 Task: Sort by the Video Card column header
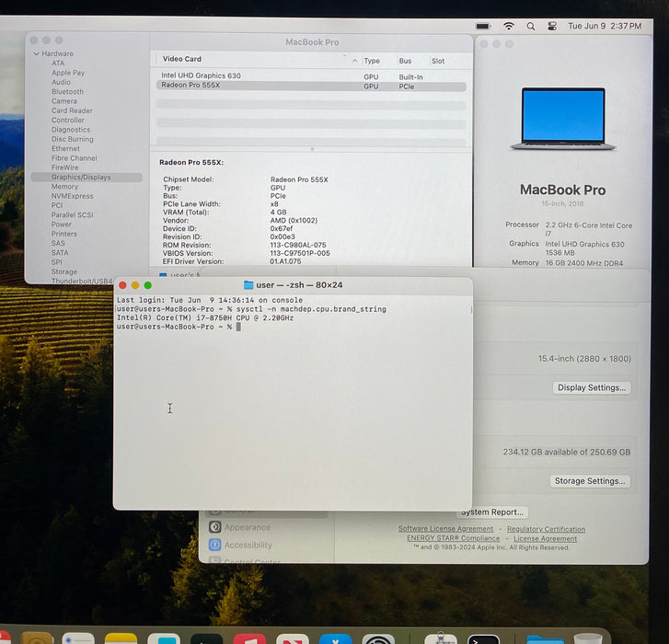(182, 59)
